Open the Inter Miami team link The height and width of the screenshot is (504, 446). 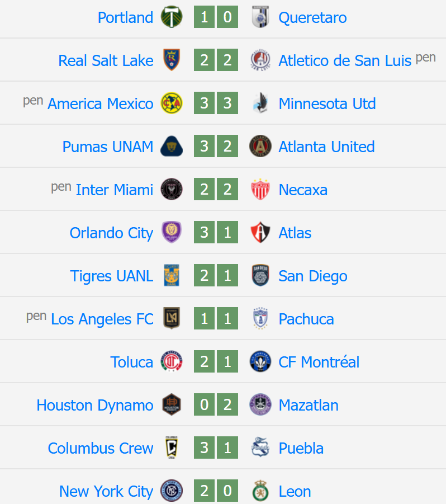click(x=115, y=190)
